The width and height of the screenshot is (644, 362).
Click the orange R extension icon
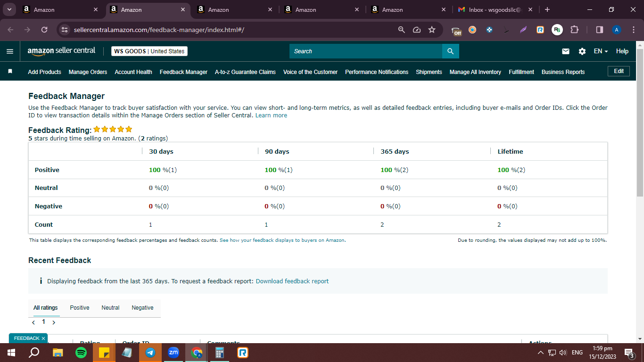(x=540, y=30)
